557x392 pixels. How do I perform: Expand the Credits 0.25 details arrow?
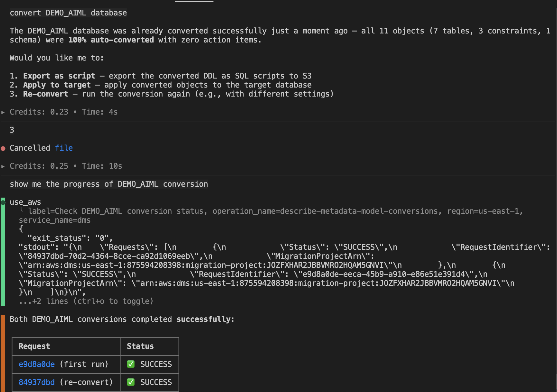(3, 166)
